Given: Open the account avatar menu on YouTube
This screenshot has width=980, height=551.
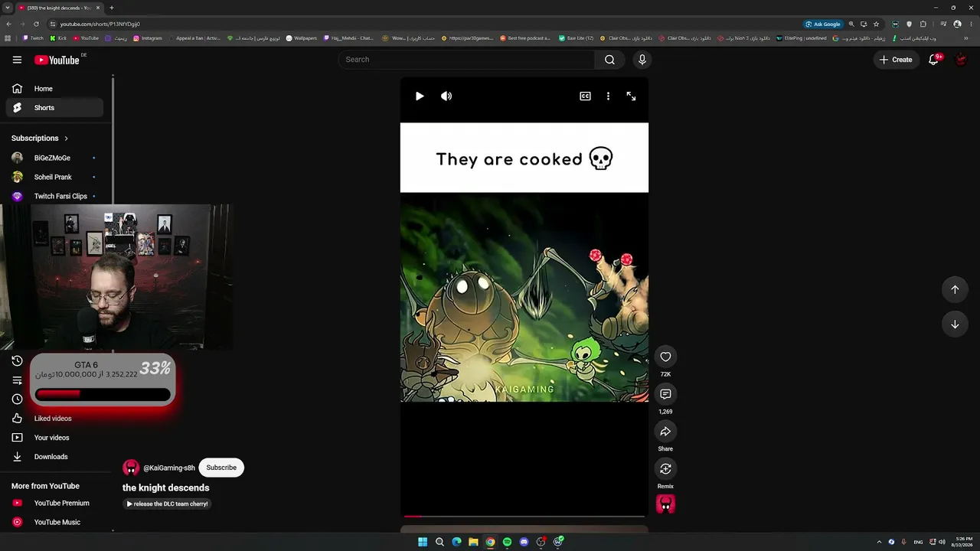Looking at the screenshot, I should pyautogui.click(x=962, y=60).
